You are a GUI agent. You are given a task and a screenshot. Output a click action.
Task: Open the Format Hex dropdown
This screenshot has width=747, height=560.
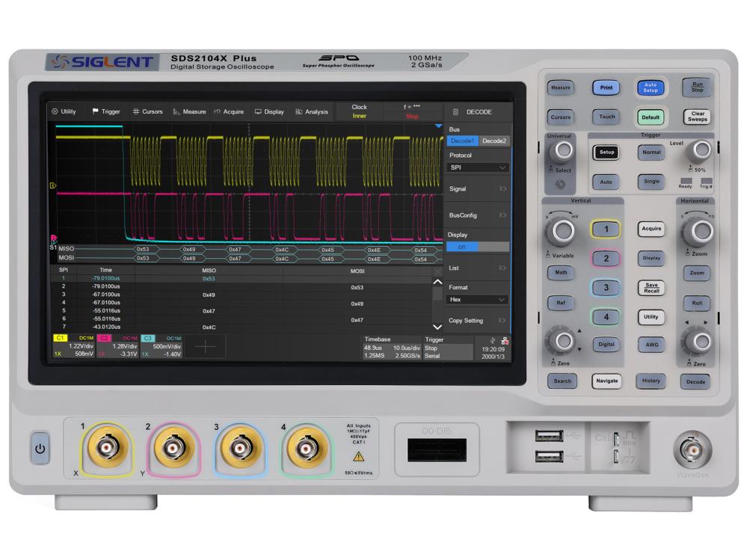pos(478,299)
